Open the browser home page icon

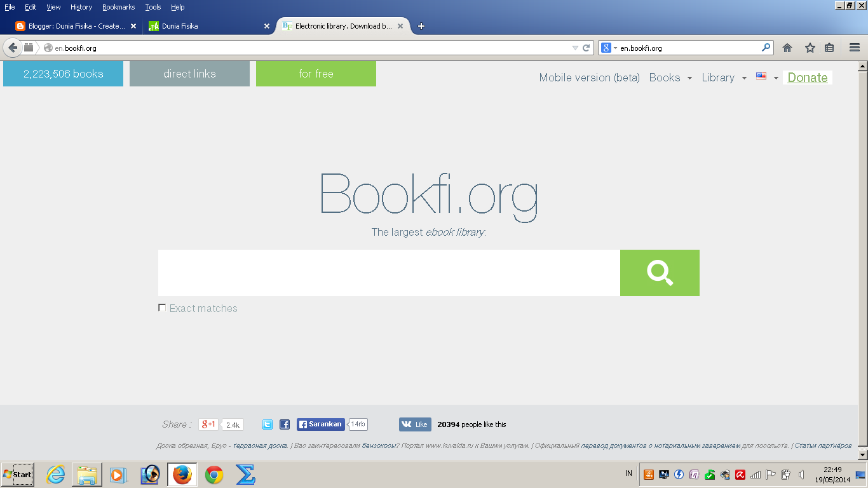point(787,48)
